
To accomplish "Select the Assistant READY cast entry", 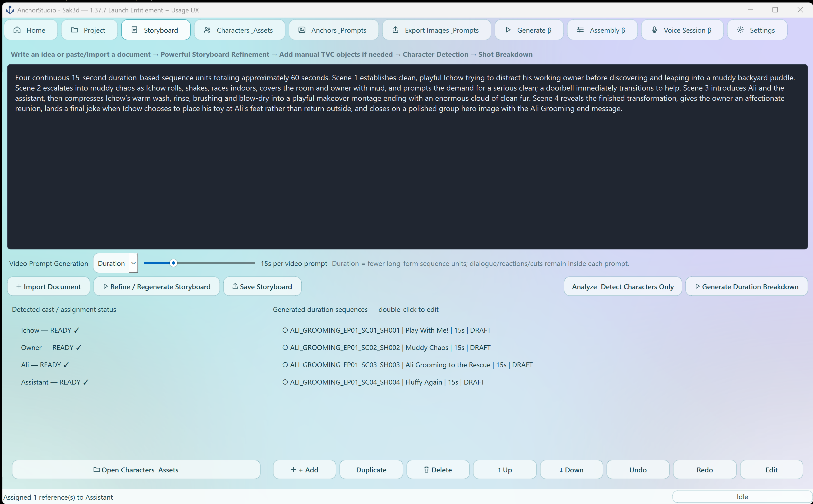I will tap(55, 382).
